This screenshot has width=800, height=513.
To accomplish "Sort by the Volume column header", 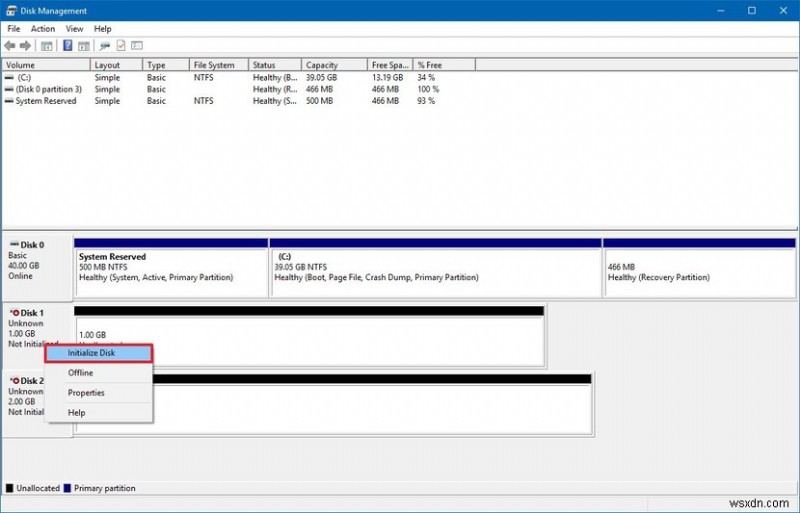I will pos(46,65).
